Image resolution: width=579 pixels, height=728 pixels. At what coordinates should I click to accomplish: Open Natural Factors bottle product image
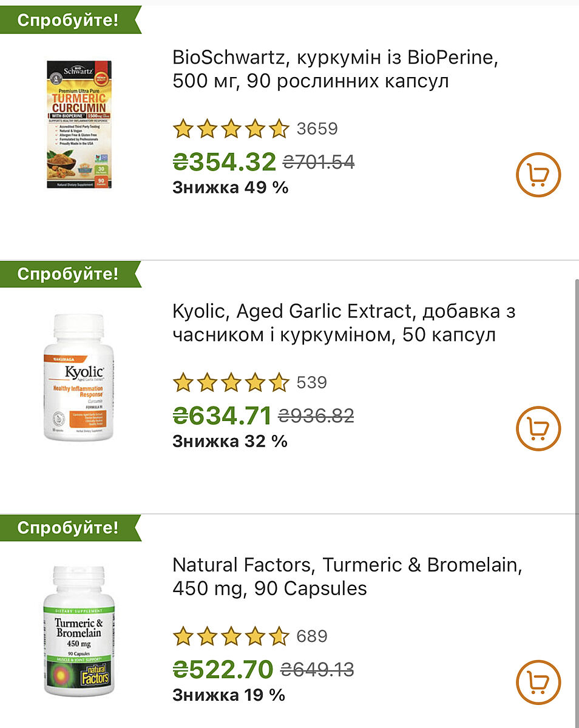coord(80,631)
